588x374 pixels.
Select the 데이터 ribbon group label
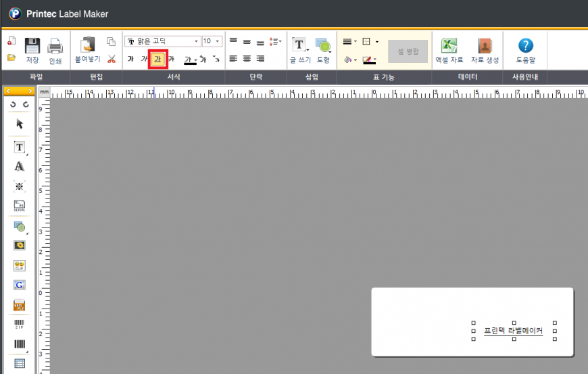(x=468, y=77)
